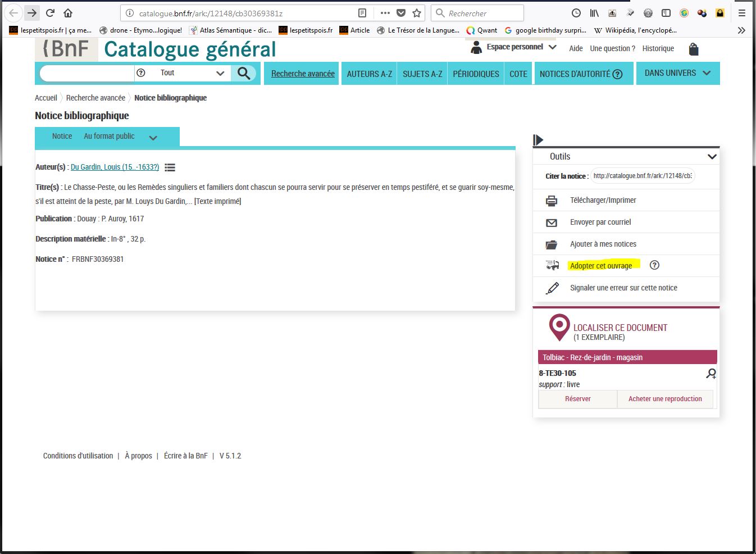Viewport: 756px width, 554px height.
Task: Collapse the Outils panel chevron
Action: click(712, 157)
